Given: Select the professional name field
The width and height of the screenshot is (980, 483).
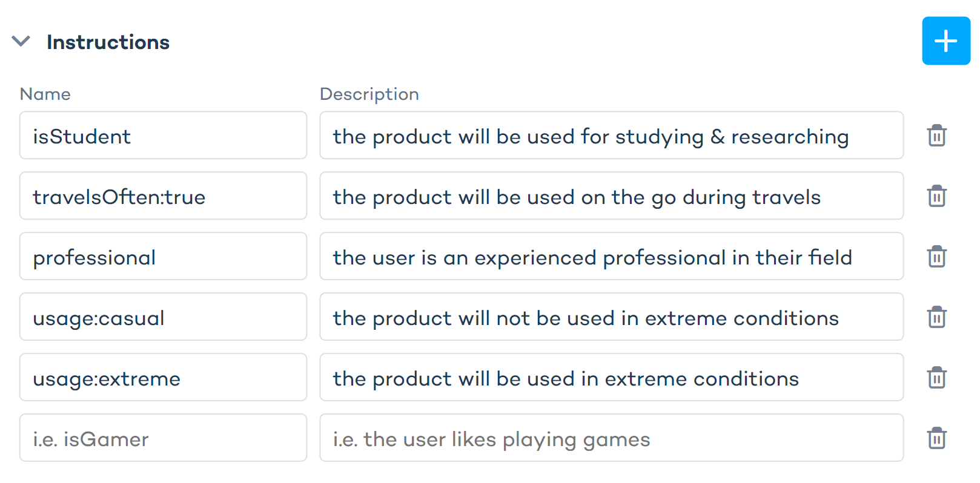Looking at the screenshot, I should 163,257.
